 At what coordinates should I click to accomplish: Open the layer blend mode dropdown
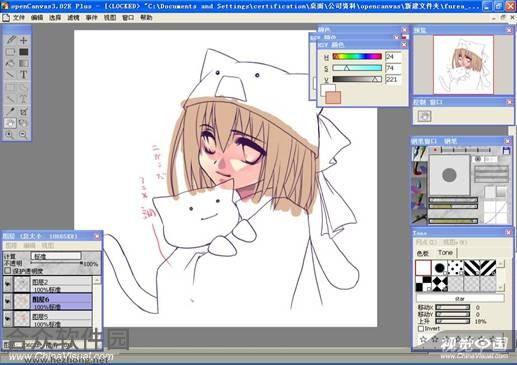click(x=56, y=256)
